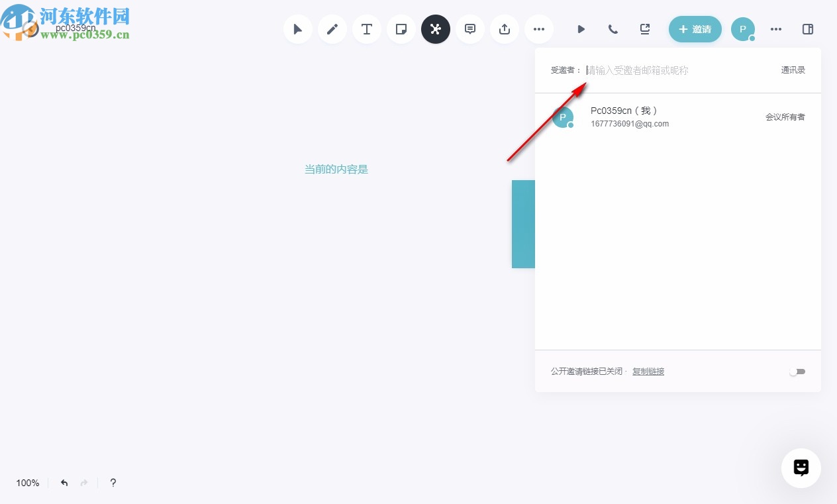
Task: Start presentation with play icon
Action: coord(581,29)
